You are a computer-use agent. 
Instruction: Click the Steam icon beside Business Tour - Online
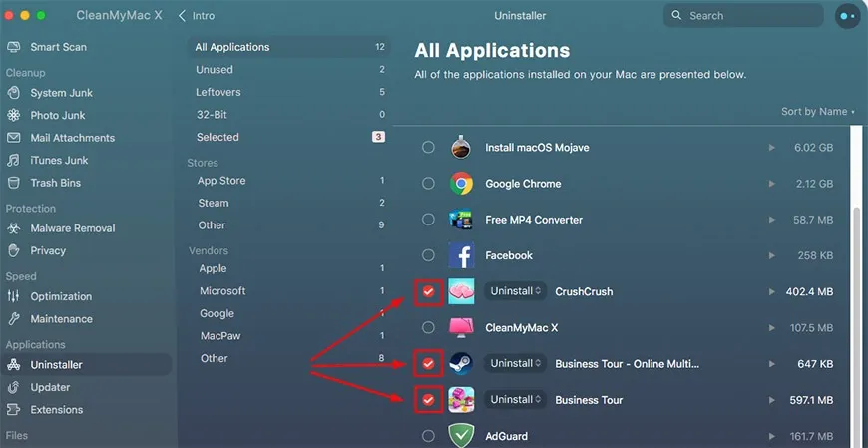[x=461, y=364]
